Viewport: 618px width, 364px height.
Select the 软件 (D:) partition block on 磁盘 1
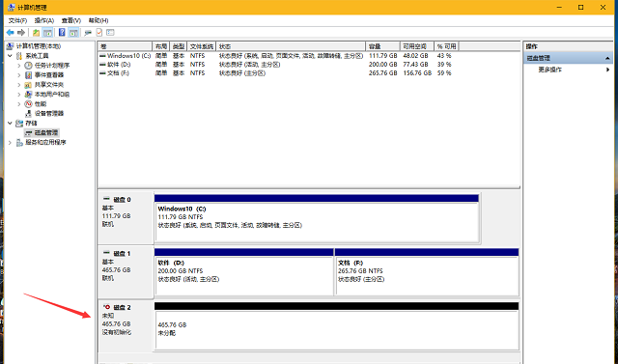point(244,272)
